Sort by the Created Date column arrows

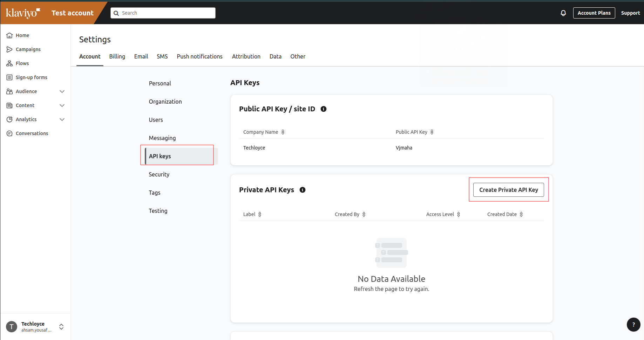pyautogui.click(x=521, y=214)
